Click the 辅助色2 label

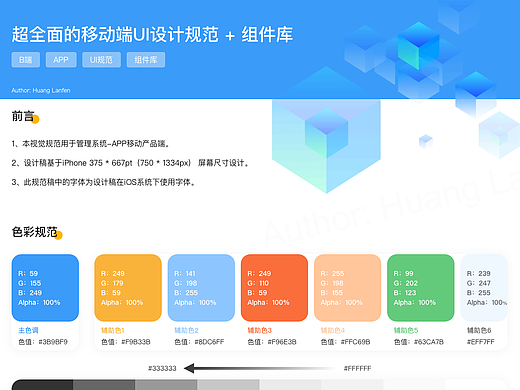coord(186,330)
